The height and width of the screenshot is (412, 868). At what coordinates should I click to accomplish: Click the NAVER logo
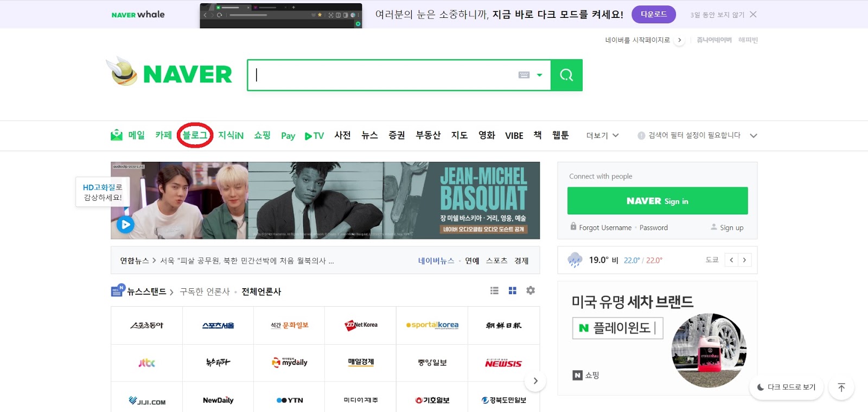click(188, 74)
